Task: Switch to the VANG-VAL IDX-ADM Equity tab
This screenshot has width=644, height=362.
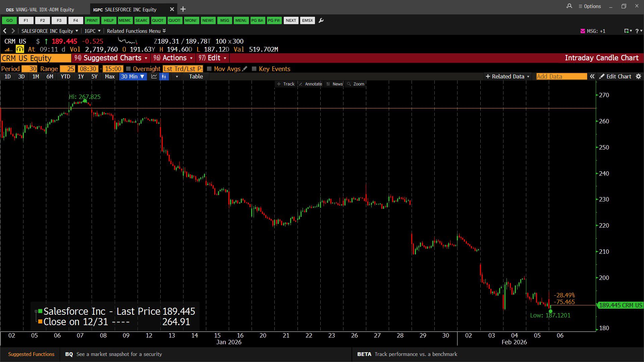Action: pos(40,10)
